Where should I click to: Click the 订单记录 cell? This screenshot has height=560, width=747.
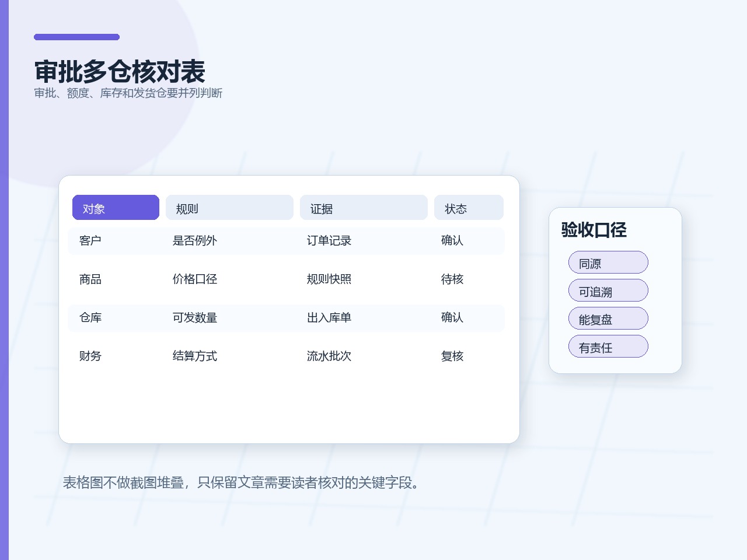pyautogui.click(x=329, y=241)
